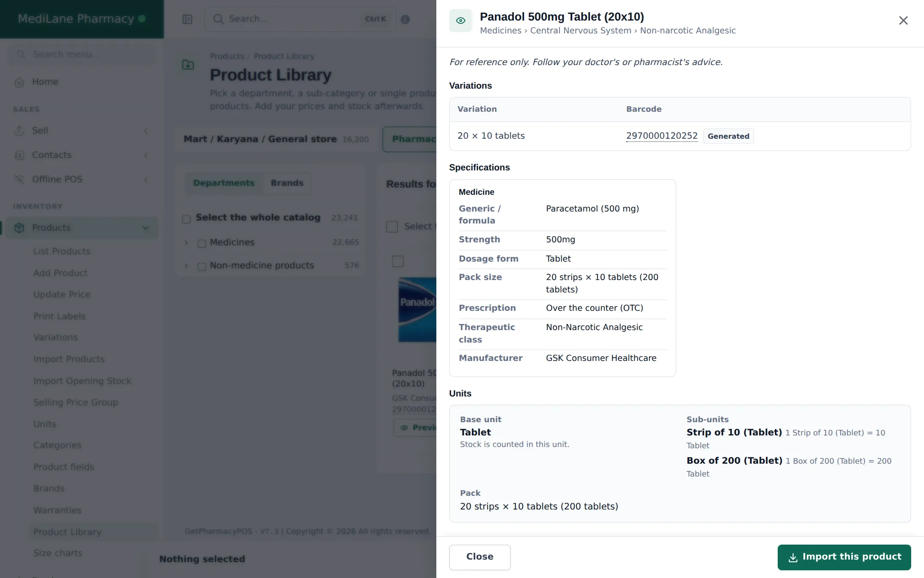Click the Import this product button
The width and height of the screenshot is (924, 578).
coord(844,557)
